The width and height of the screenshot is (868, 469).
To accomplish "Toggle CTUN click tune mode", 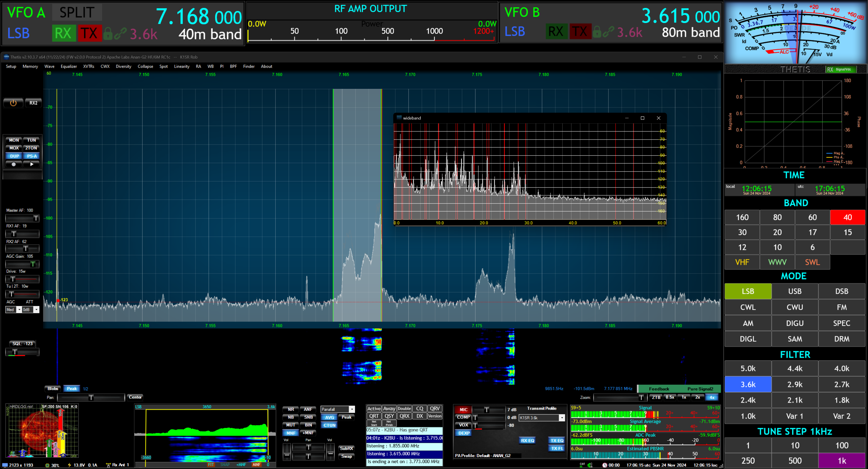I will pos(329,425).
